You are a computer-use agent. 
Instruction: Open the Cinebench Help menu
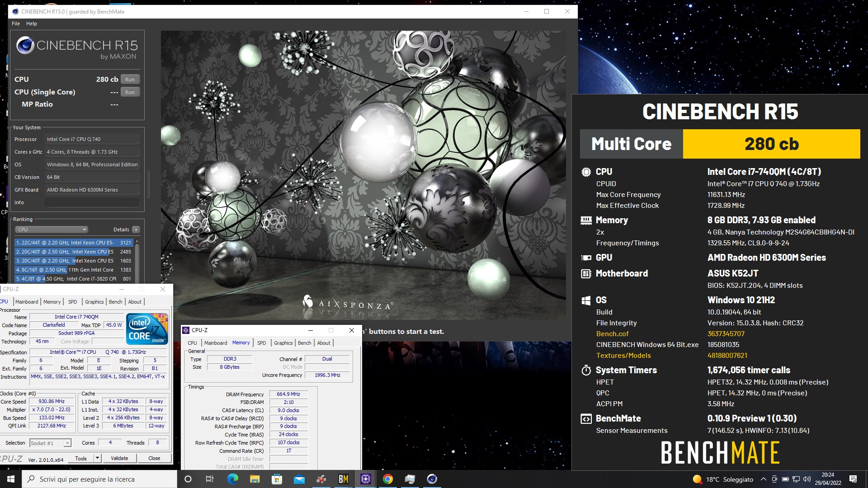point(32,23)
